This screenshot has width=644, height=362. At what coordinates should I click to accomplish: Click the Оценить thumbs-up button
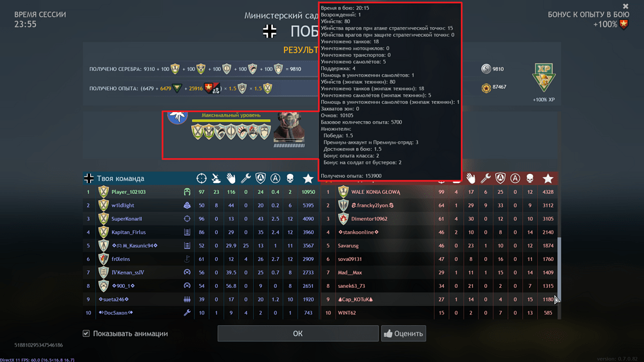click(x=403, y=333)
